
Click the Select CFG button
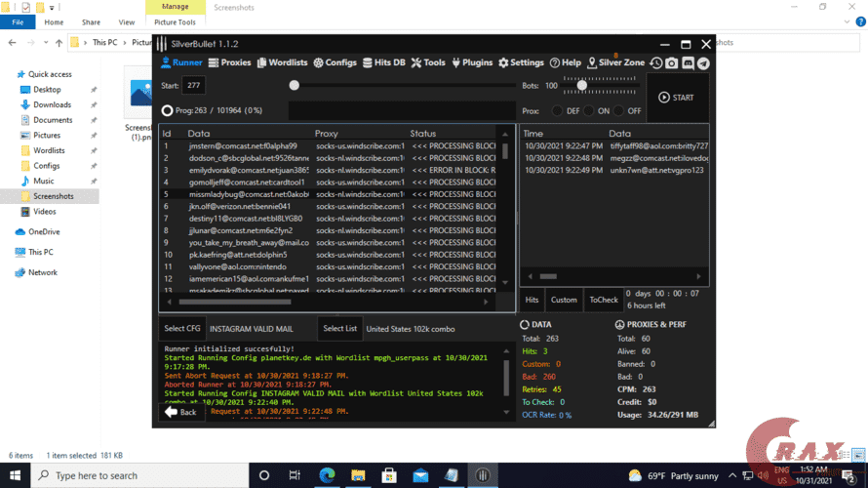point(181,329)
